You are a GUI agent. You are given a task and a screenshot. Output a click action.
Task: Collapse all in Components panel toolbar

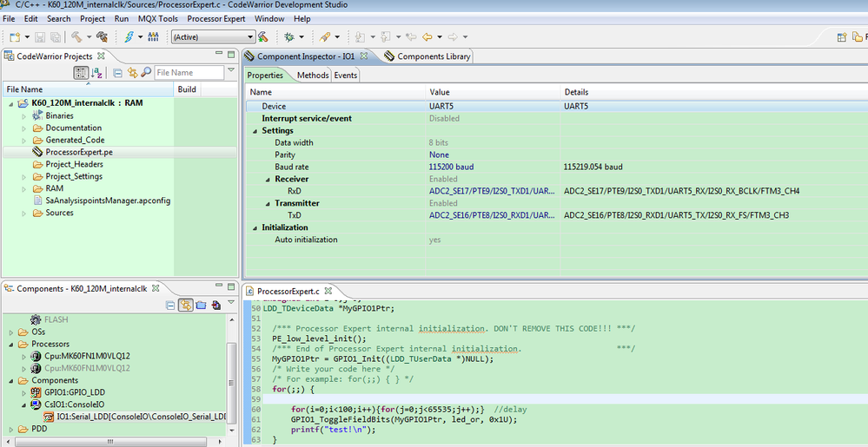tap(171, 305)
